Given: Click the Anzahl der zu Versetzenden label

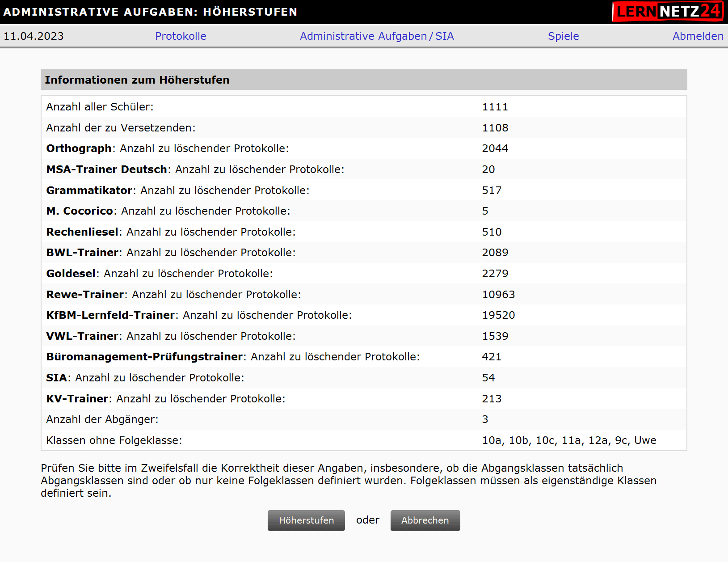Looking at the screenshot, I should click(x=121, y=128).
